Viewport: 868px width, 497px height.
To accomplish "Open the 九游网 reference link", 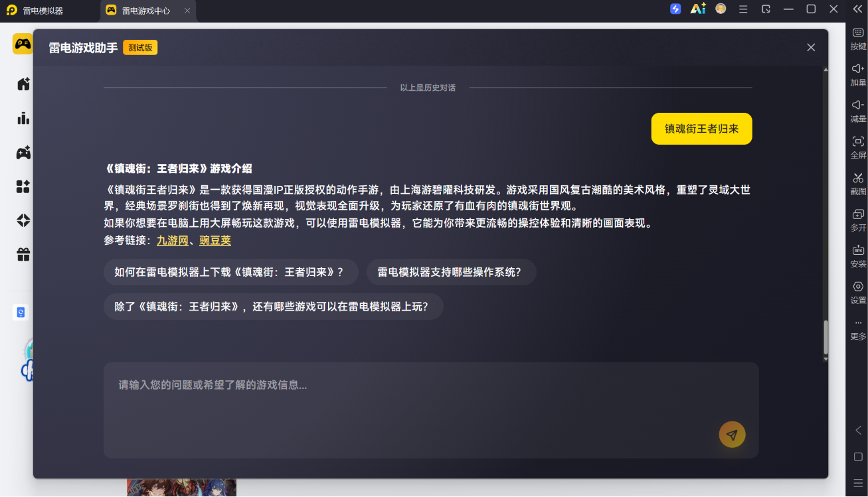I will (x=173, y=240).
